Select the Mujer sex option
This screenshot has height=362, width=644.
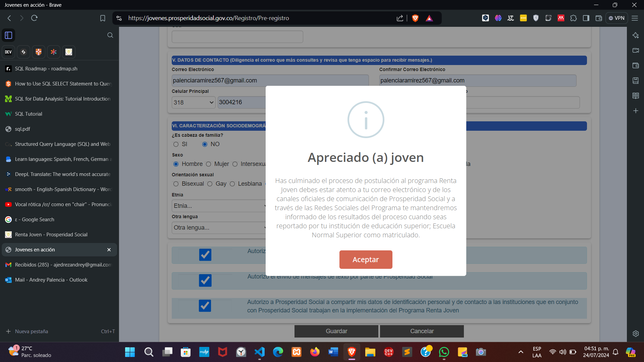pyautogui.click(x=209, y=164)
